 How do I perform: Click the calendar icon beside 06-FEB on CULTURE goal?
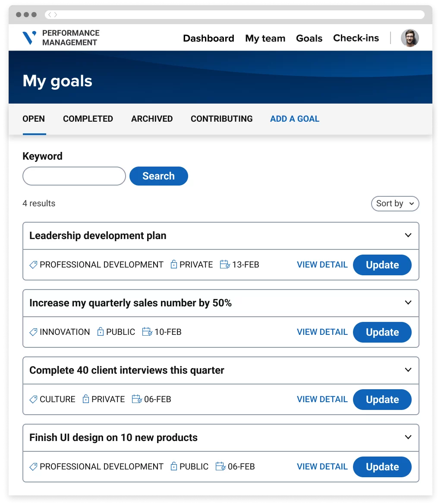[x=137, y=399]
